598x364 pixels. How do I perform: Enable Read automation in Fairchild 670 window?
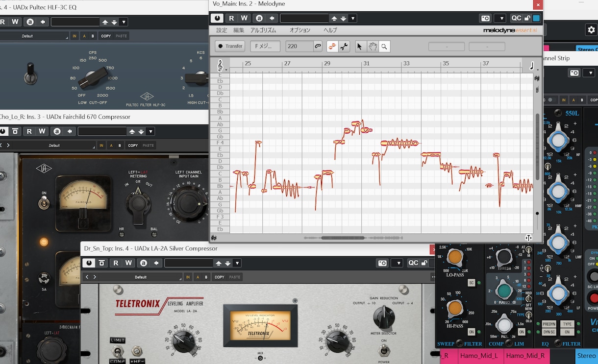29,131
